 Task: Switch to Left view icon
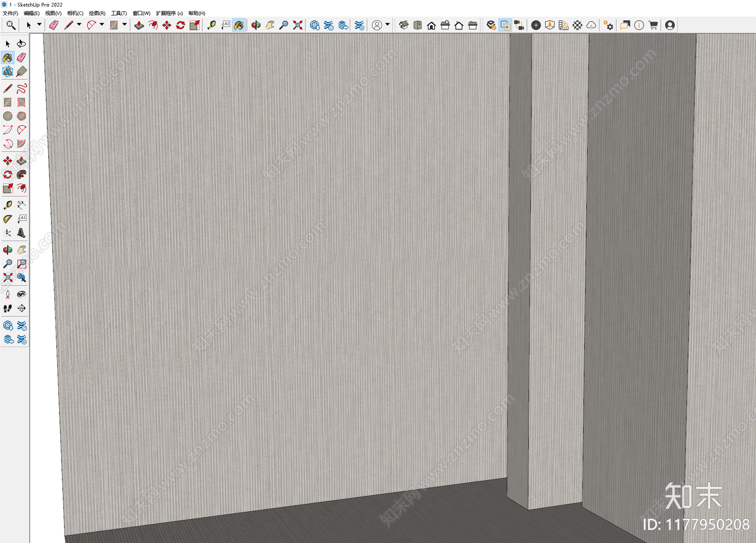coord(472,25)
